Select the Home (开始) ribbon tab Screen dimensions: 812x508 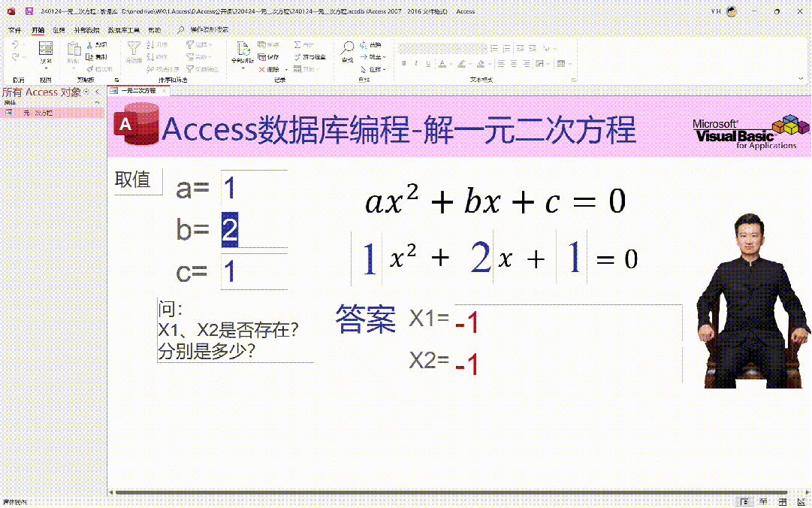point(38,30)
